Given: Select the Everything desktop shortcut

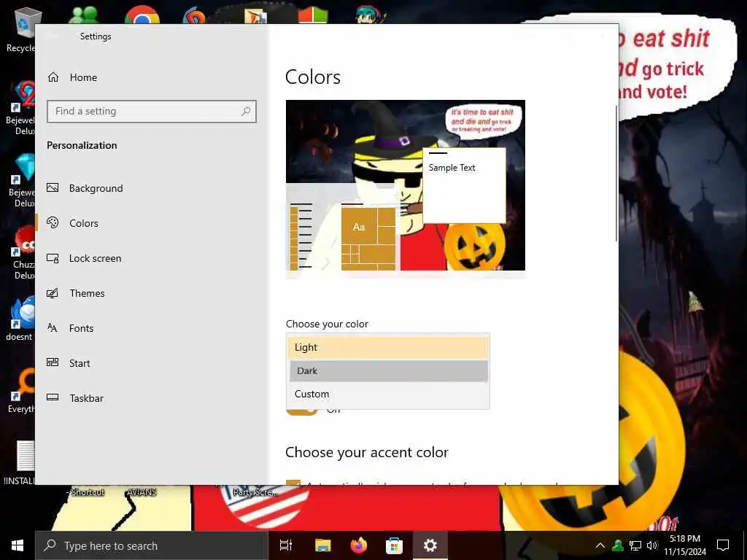Looking at the screenshot, I should [x=21, y=392].
